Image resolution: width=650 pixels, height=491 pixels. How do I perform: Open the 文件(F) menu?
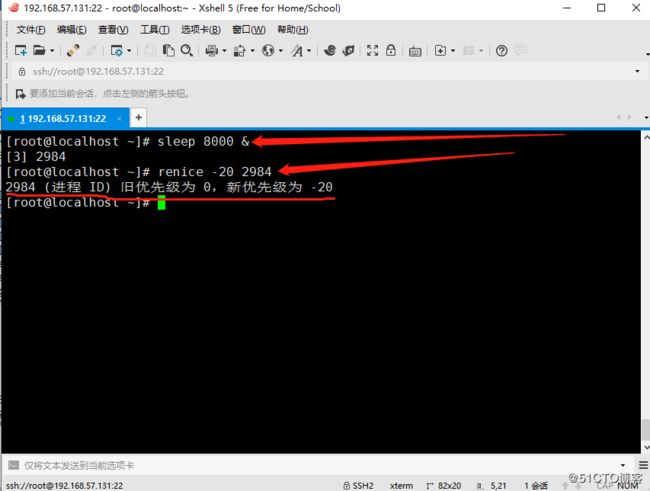pyautogui.click(x=33, y=30)
